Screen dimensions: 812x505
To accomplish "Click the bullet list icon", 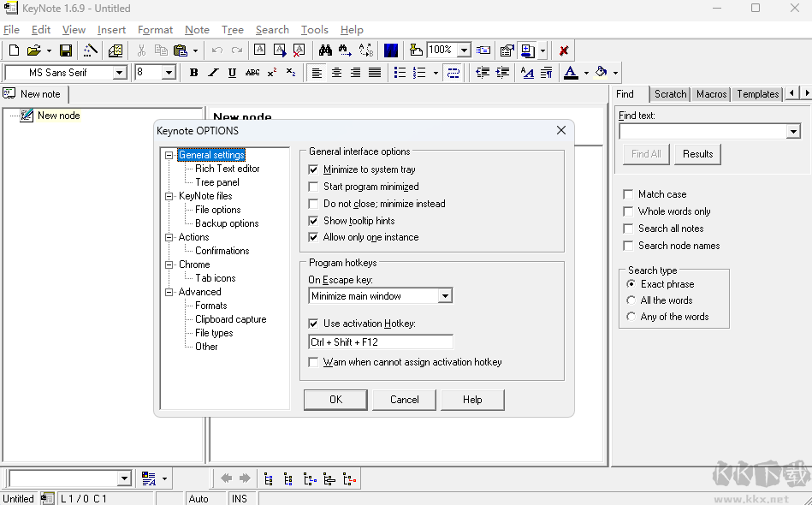I will click(400, 73).
